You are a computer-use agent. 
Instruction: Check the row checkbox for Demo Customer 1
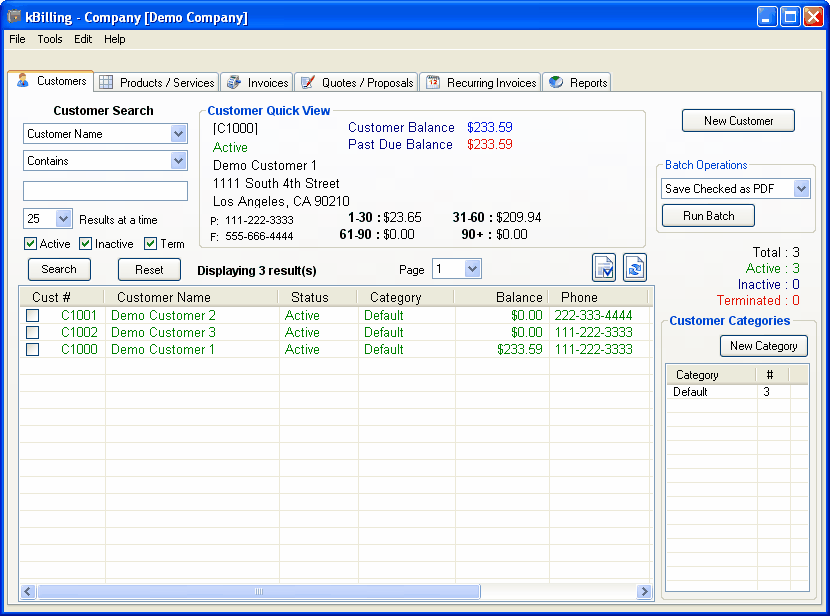32,349
